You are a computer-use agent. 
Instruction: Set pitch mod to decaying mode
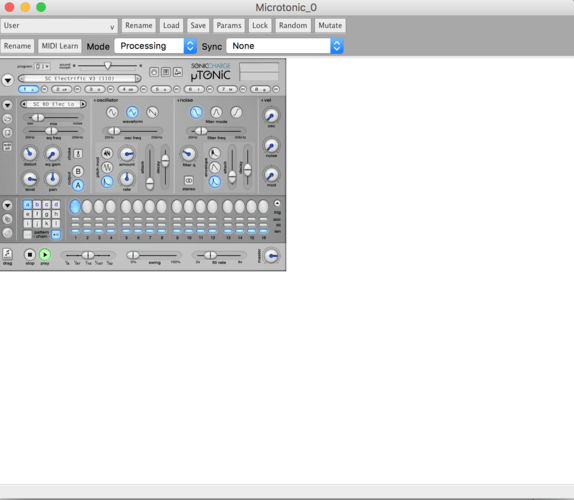pos(107,182)
